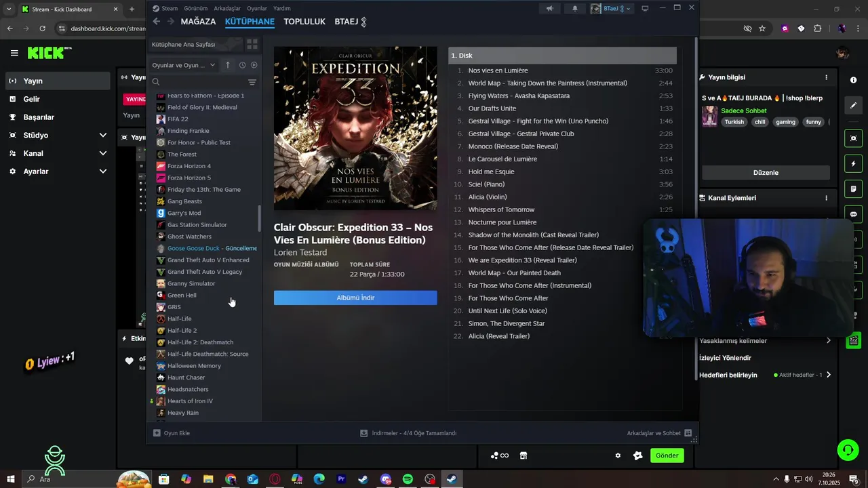Switch to the KÜTÜPHANE tab
The width and height of the screenshot is (868, 488).
click(250, 22)
